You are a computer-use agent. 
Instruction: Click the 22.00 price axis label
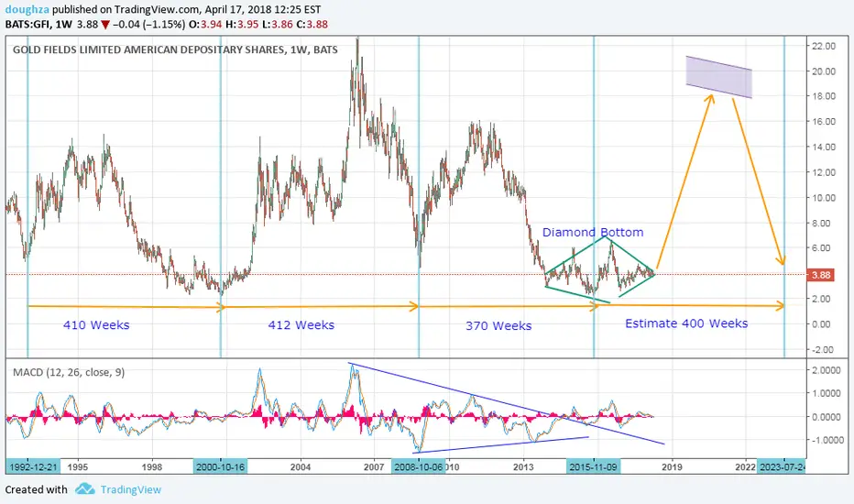point(824,46)
